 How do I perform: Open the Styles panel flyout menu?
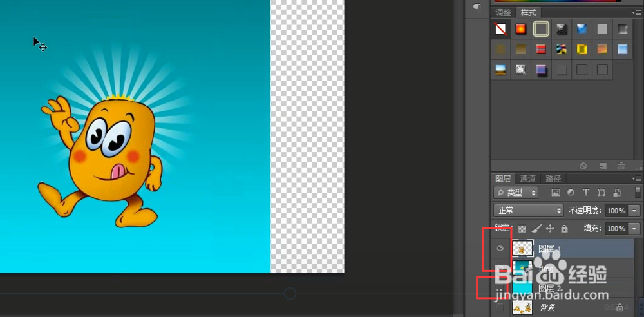(x=637, y=13)
